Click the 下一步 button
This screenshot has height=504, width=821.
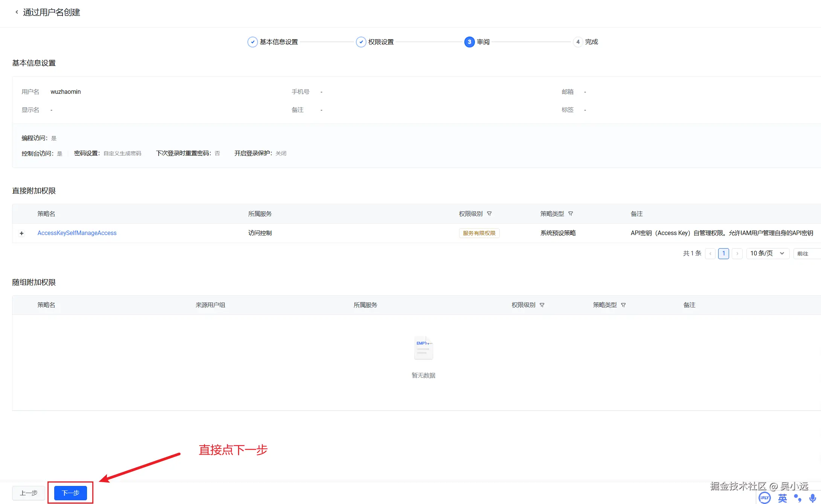(70, 493)
